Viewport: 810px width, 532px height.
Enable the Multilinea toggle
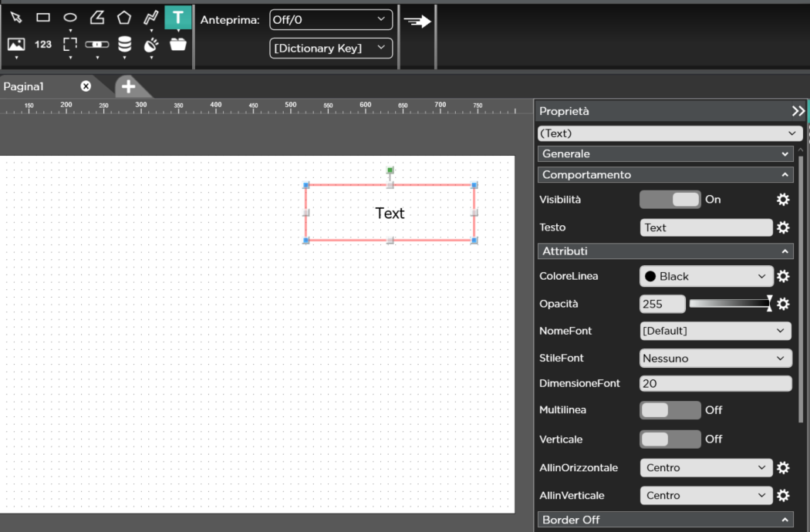click(670, 410)
